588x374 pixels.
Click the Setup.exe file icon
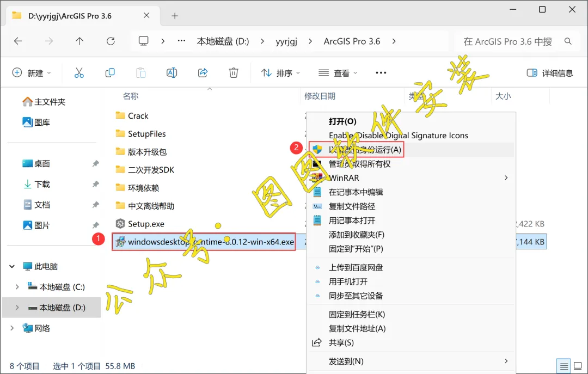point(120,224)
